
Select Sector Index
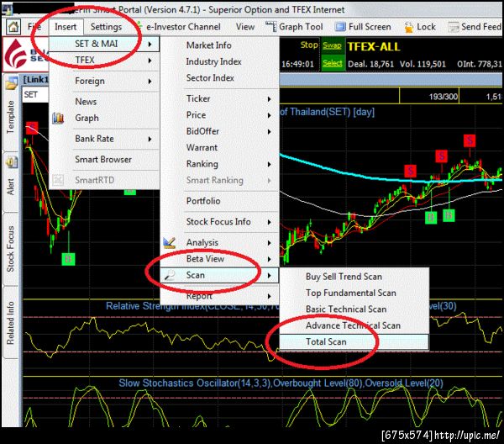click(220, 78)
